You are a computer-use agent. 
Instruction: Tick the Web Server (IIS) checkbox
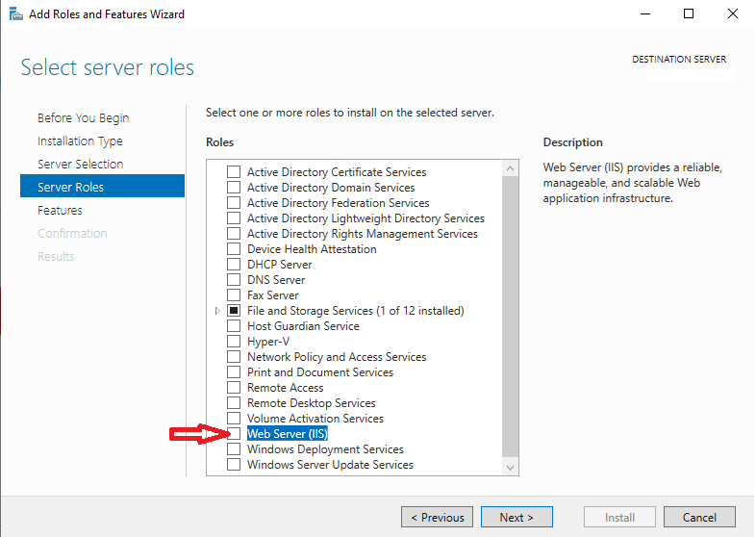tap(234, 434)
